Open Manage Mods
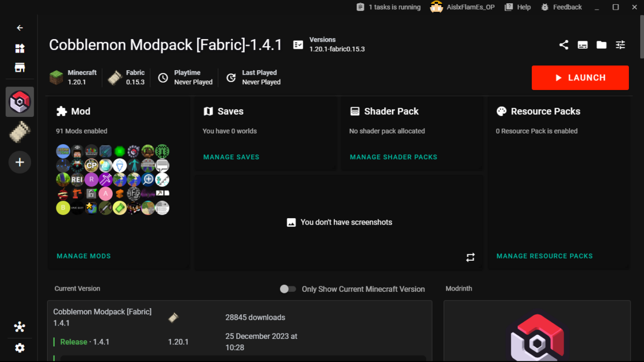 (84, 256)
